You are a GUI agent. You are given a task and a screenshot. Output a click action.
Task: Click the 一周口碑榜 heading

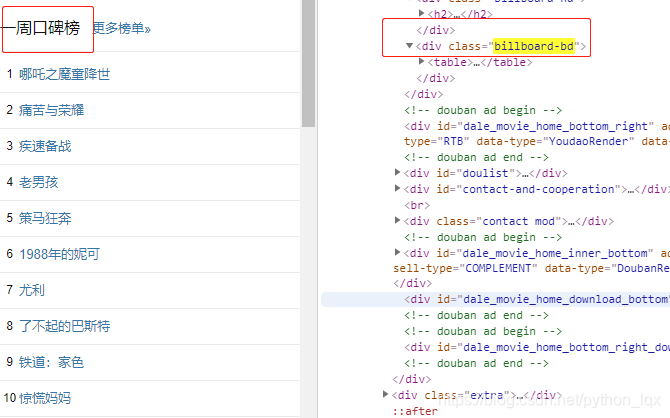pos(41,29)
